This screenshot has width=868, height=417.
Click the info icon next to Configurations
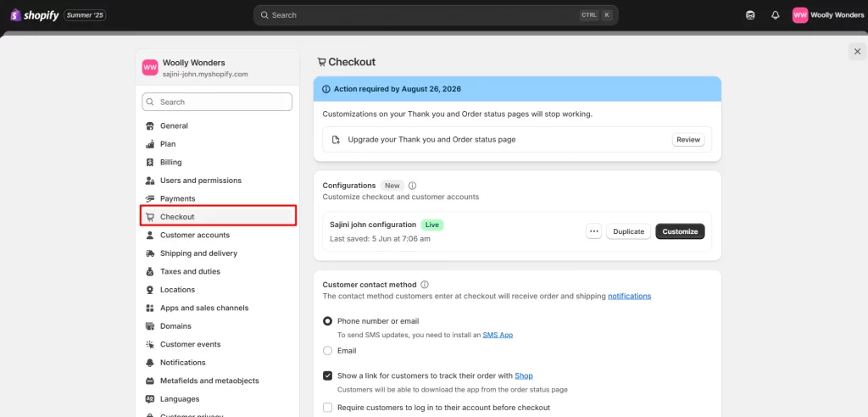click(413, 186)
